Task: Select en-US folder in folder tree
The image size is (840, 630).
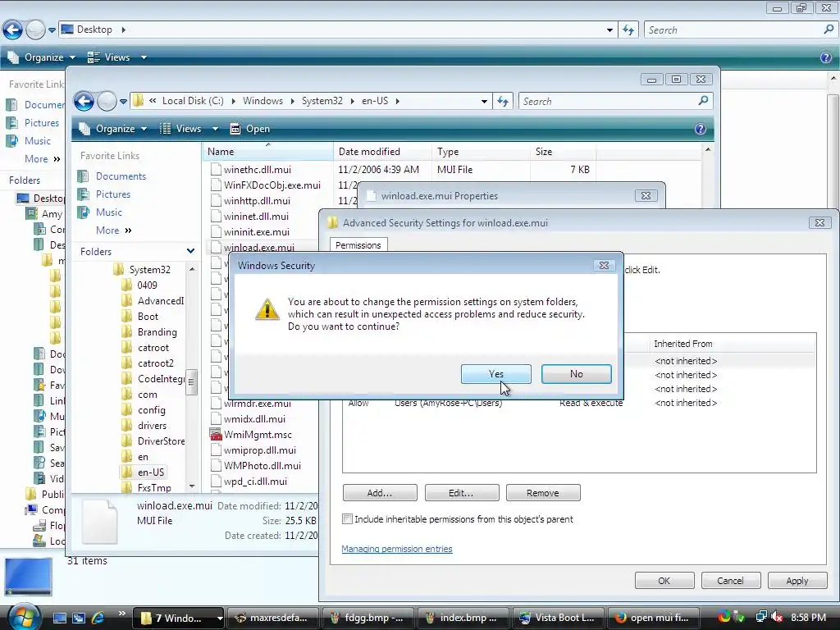Action: [151, 472]
